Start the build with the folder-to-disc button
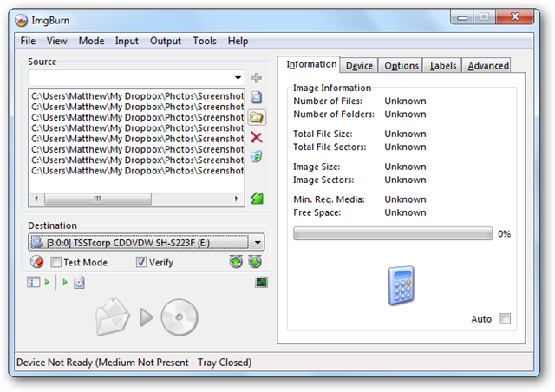Viewport: 555px width, 392px height. point(147,317)
